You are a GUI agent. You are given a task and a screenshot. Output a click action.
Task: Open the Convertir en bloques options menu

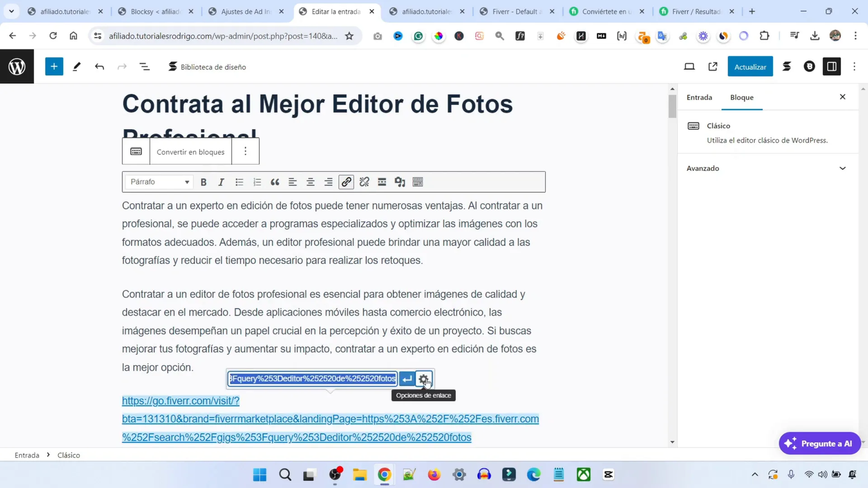click(x=245, y=151)
